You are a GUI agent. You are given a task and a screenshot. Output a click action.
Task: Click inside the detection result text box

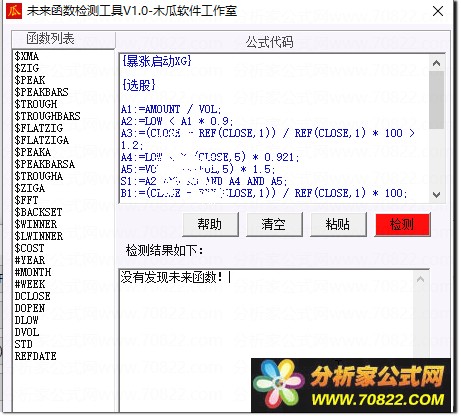[266, 340]
